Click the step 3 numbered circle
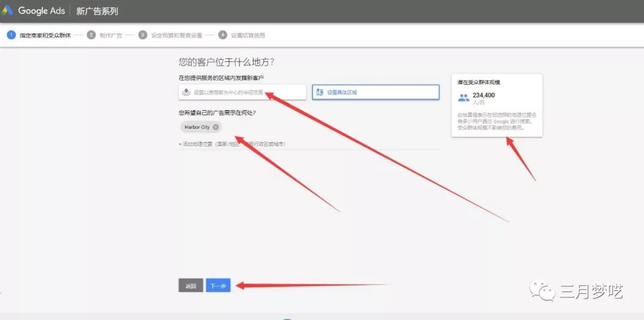Viewport: 644px width, 320px height. pyautogui.click(x=143, y=35)
